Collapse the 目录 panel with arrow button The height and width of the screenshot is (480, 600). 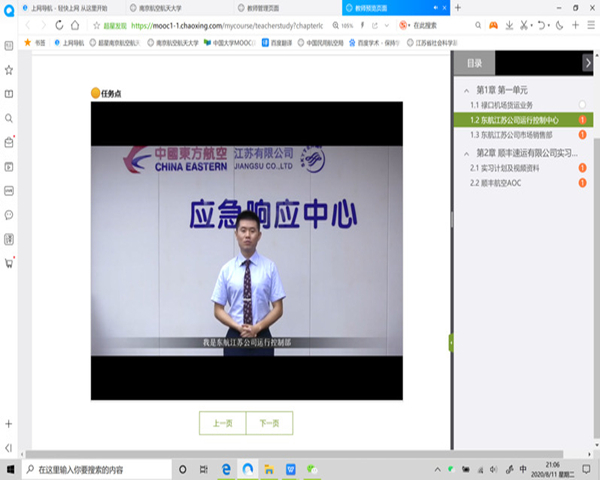pyautogui.click(x=587, y=63)
